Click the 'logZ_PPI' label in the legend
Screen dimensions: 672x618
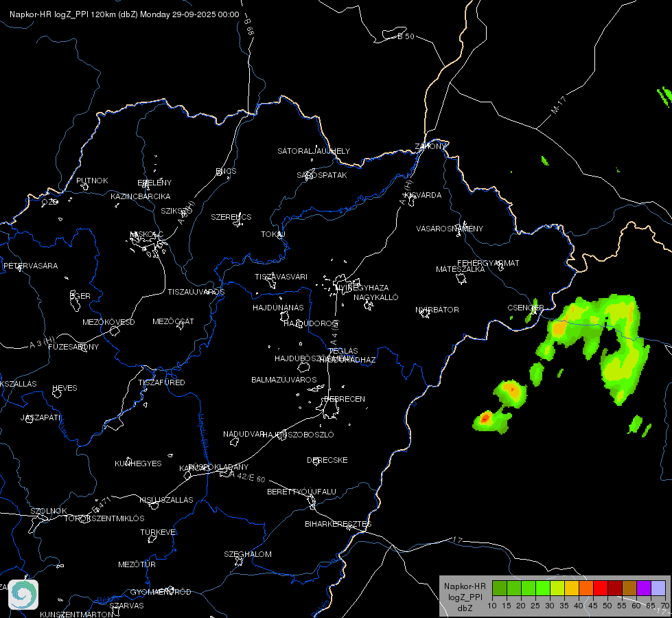pyautogui.click(x=465, y=597)
